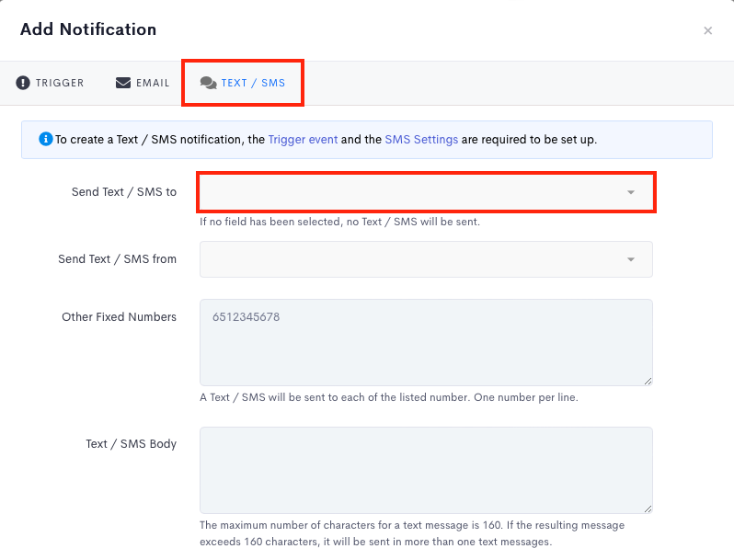Click the arrow of Send SMS from field
734x560 pixels.
[631, 259]
